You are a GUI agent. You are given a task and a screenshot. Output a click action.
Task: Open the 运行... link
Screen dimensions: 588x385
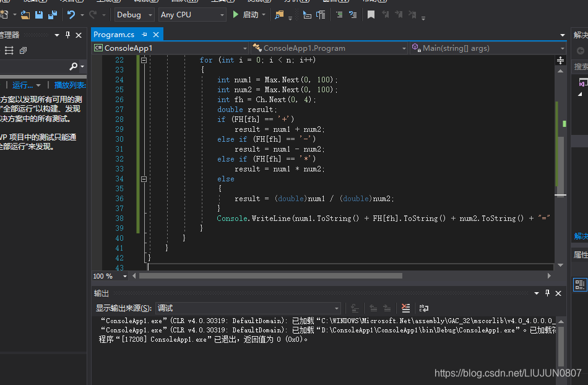(22, 85)
